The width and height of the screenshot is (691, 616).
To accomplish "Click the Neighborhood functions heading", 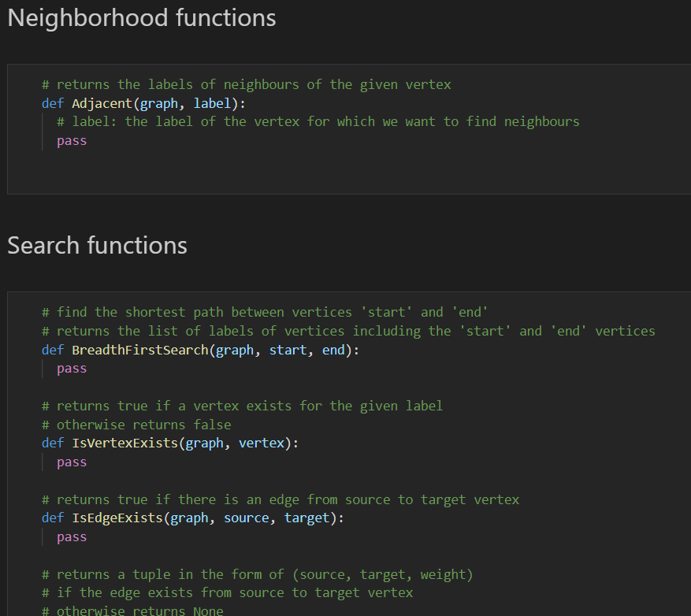I will click(x=141, y=17).
